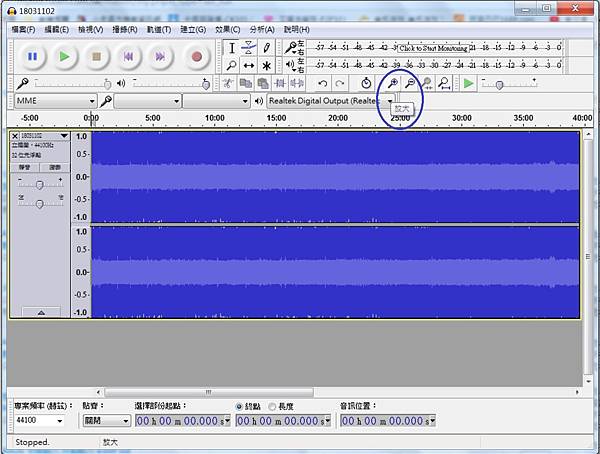Image resolution: width=600 pixels, height=454 pixels.
Task: Open the project rate 44100 dropdown
Action: (x=38, y=421)
